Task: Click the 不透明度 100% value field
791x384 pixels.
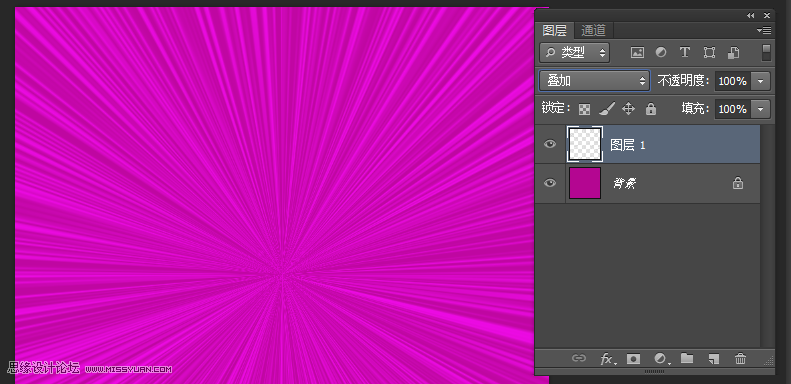Action: point(733,81)
